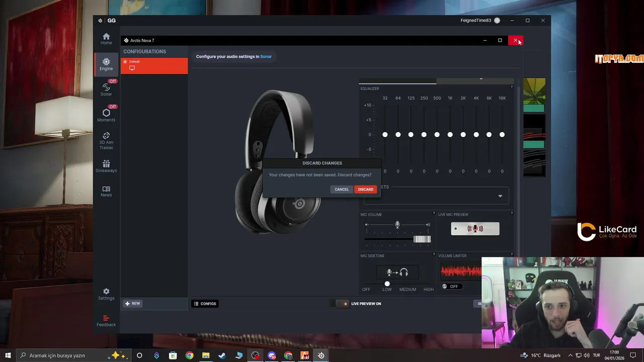
Task: Select the Default configuration
Action: point(154,66)
